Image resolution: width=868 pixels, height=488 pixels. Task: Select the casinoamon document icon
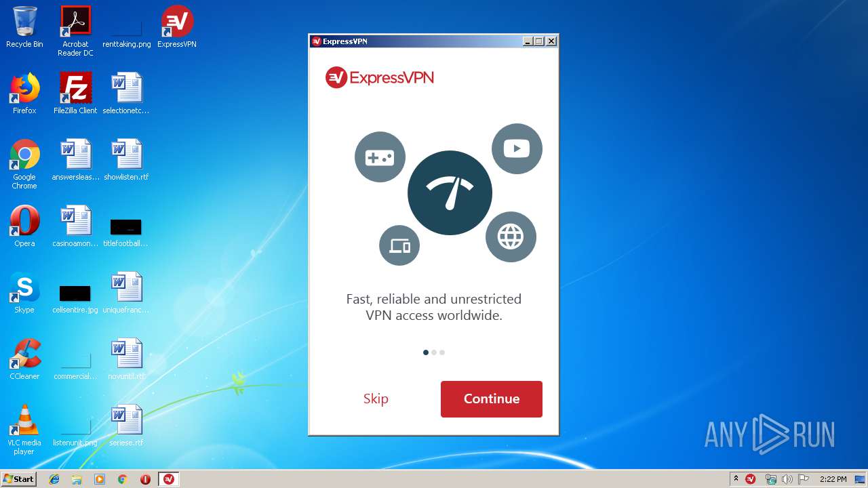75,226
